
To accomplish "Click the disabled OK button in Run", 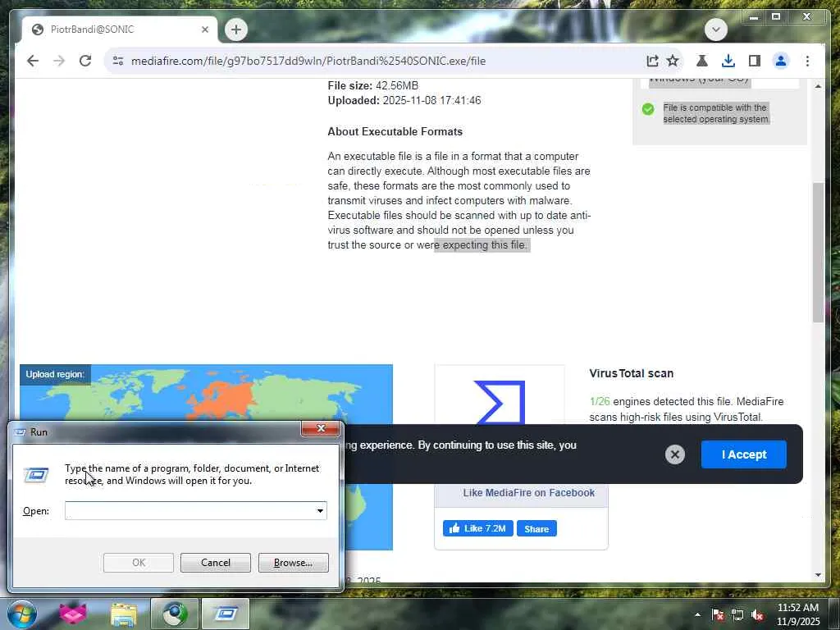I will click(138, 563).
